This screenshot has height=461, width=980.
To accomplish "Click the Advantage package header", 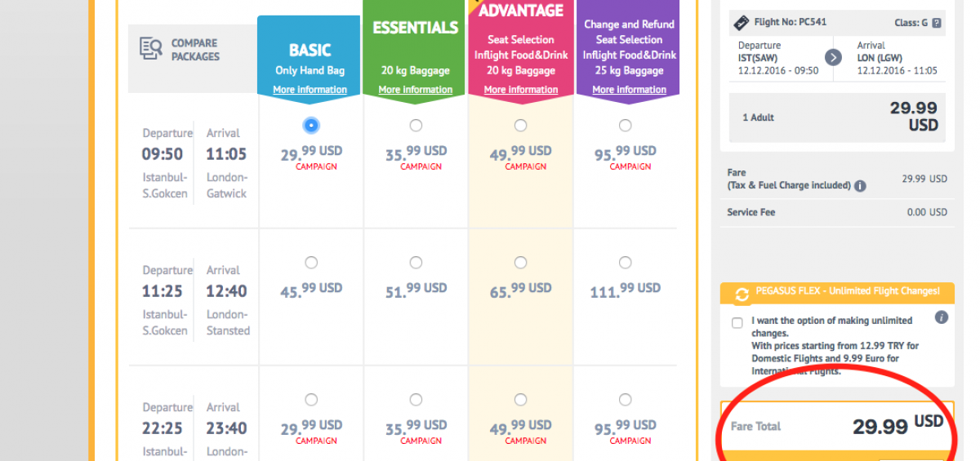I will tap(520, 11).
